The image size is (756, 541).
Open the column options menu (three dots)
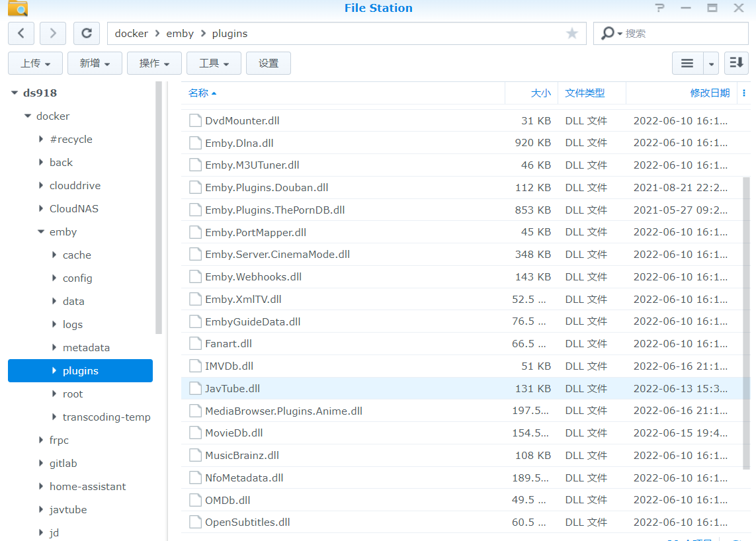coord(744,93)
